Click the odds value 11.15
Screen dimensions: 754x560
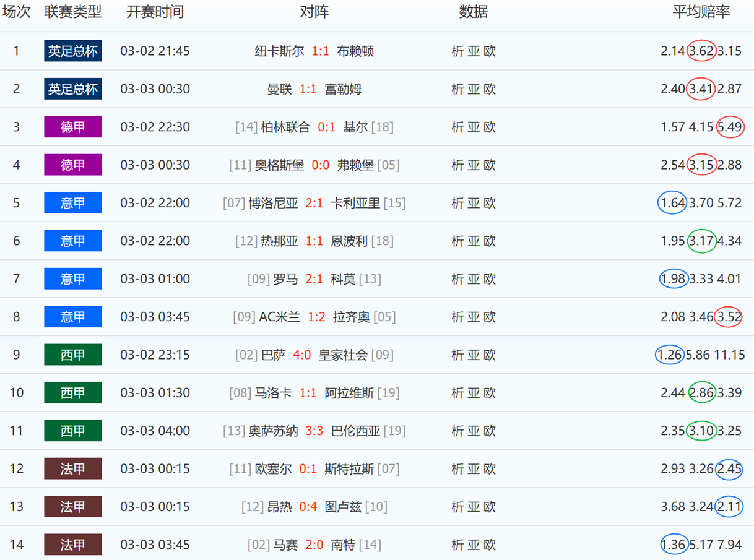(730, 355)
